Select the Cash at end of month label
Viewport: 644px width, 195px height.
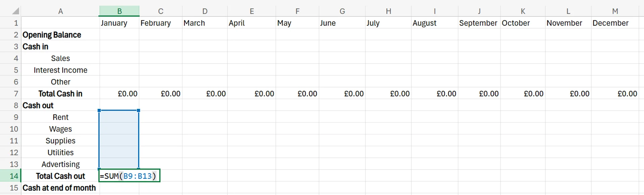[59, 188]
